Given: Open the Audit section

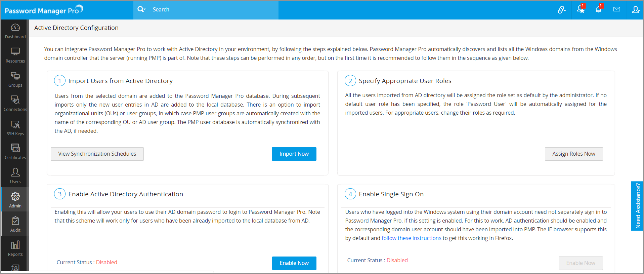Looking at the screenshot, I should coord(15,225).
